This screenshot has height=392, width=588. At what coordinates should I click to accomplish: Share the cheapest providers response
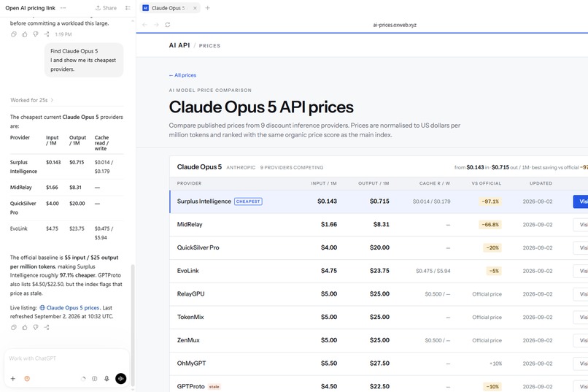pos(47,328)
